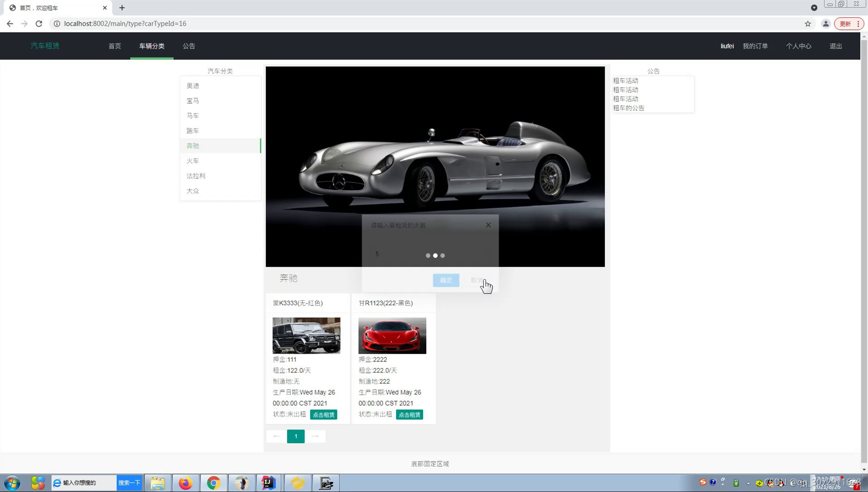Open Chrome from the taskbar
The image size is (868, 492).
pyautogui.click(x=213, y=483)
